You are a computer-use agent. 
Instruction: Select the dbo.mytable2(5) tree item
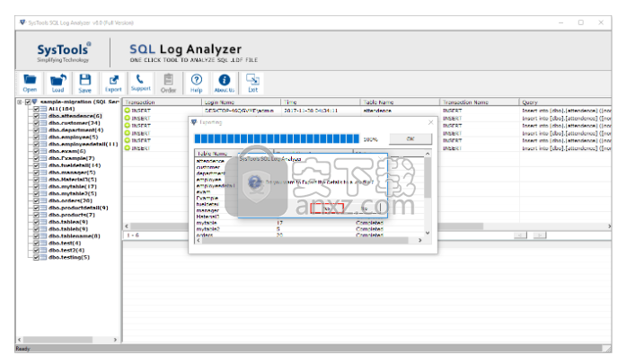[72, 193]
